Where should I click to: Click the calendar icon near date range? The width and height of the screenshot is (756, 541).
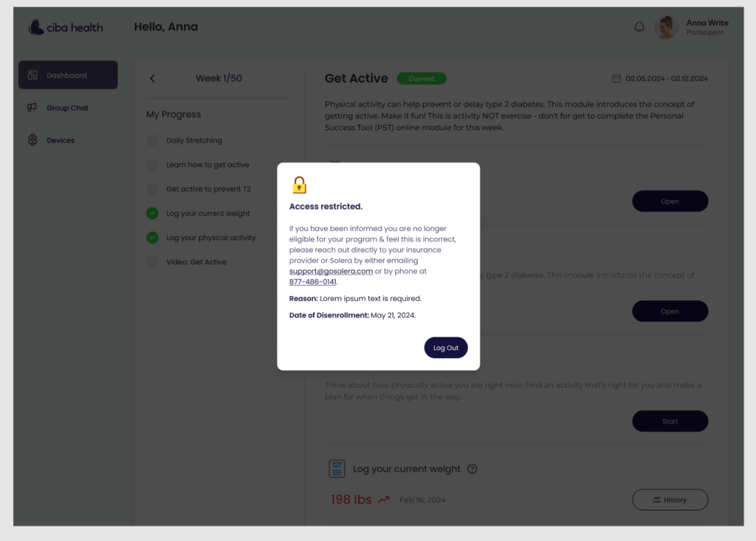(616, 78)
